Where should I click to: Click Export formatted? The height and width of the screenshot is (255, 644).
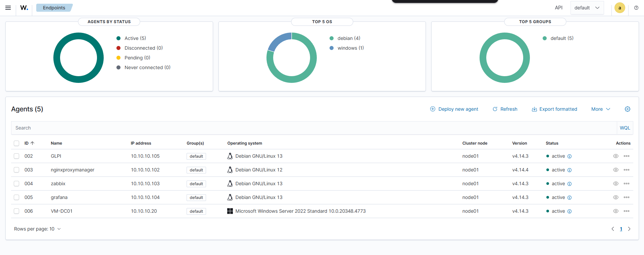554,109
